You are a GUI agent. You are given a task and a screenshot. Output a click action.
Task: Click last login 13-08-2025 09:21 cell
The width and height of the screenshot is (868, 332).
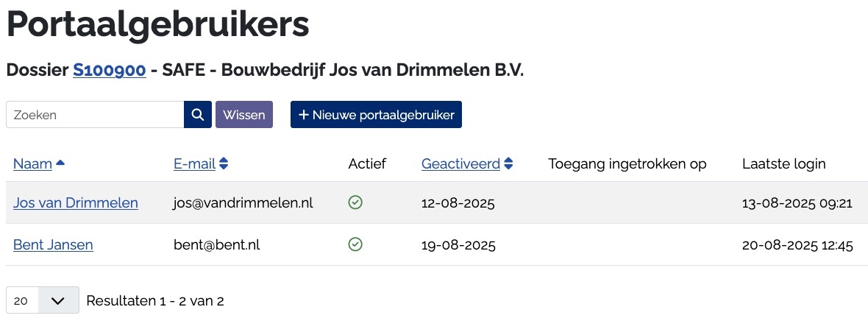click(797, 202)
